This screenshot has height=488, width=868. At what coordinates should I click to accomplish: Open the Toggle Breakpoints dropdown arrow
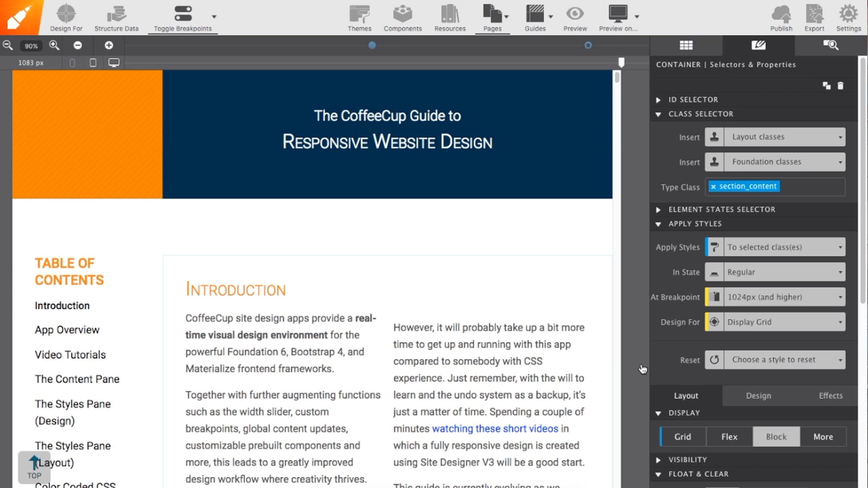(x=214, y=17)
